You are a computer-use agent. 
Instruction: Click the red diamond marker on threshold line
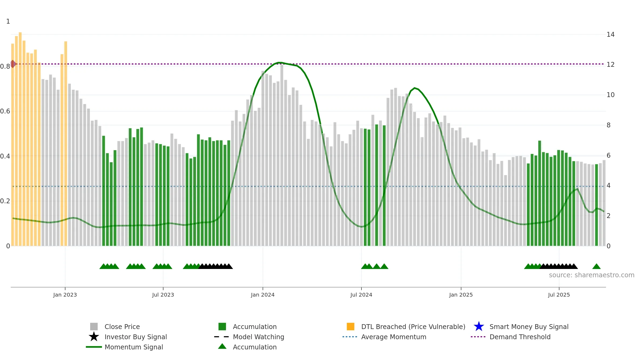[x=13, y=64]
